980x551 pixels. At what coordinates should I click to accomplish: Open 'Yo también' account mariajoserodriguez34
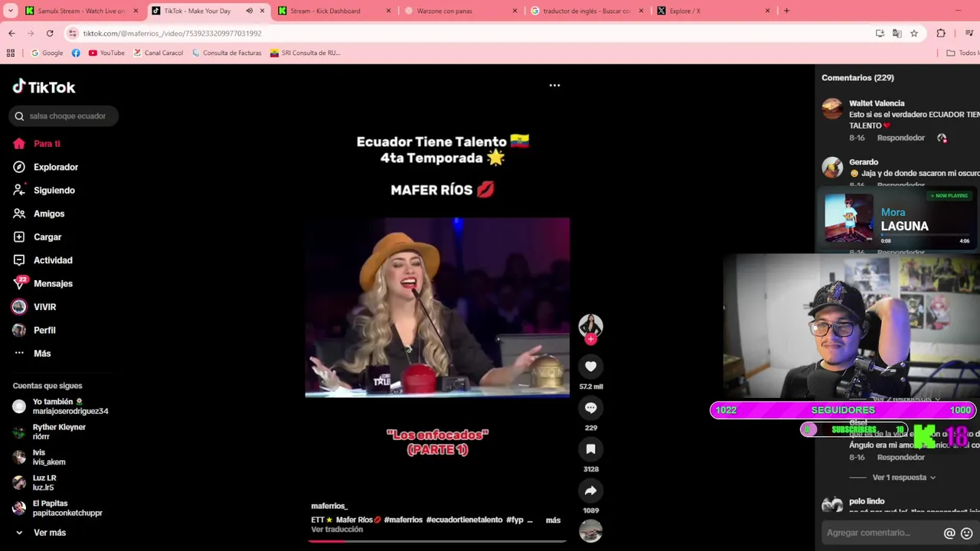[61, 406]
